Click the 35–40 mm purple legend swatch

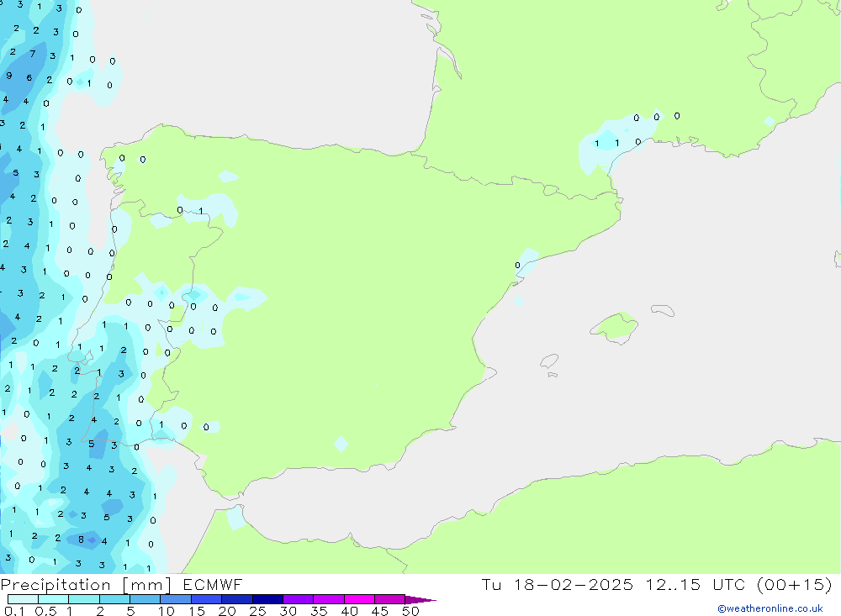(x=328, y=599)
